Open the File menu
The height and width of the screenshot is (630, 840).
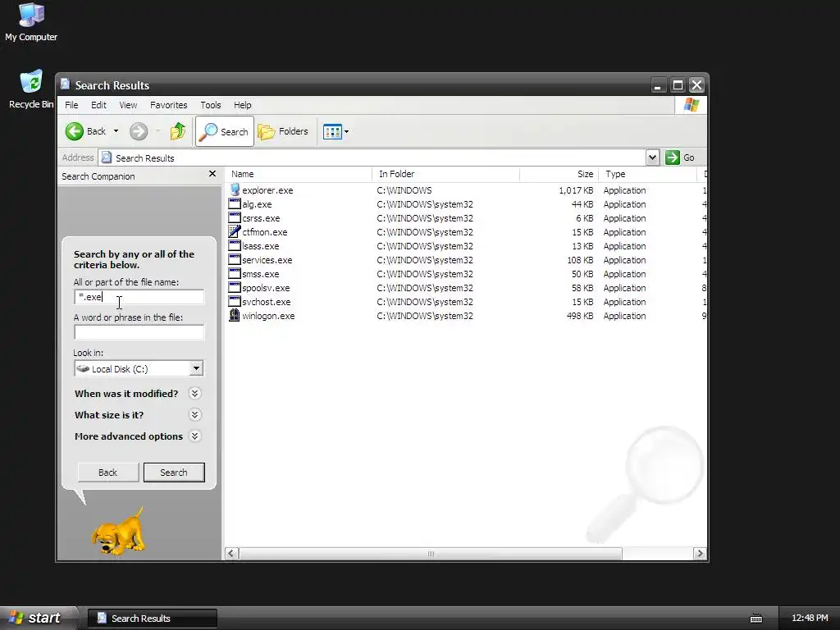pyautogui.click(x=71, y=105)
